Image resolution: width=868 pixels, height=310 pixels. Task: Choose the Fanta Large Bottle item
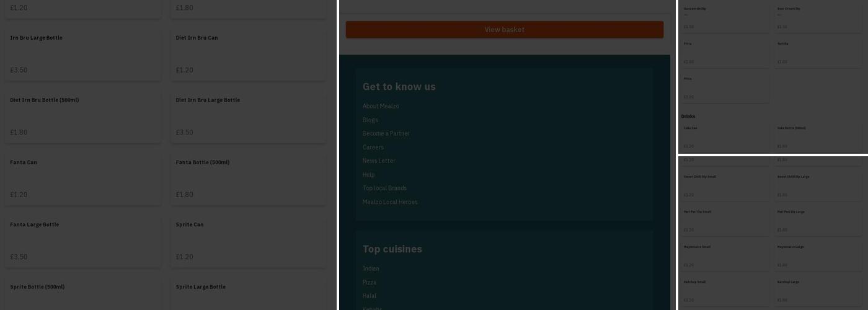tap(82, 241)
